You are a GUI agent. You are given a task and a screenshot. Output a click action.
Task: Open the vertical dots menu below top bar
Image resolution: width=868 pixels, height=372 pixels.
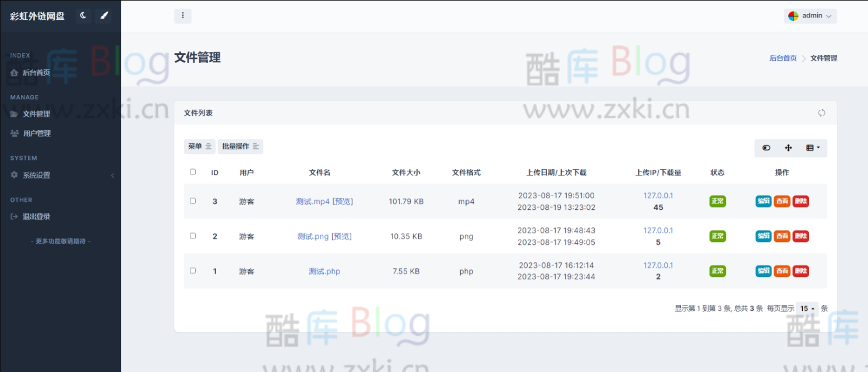[182, 16]
